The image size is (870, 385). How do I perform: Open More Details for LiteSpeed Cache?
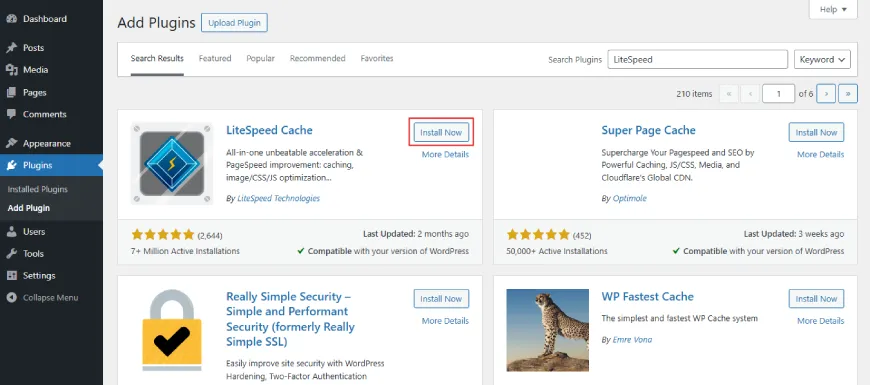445,154
